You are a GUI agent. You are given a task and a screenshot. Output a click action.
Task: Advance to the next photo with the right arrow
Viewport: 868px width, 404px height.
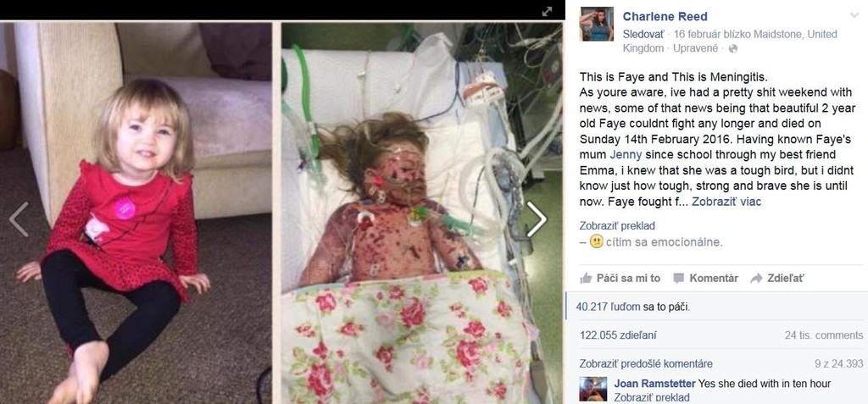click(537, 219)
